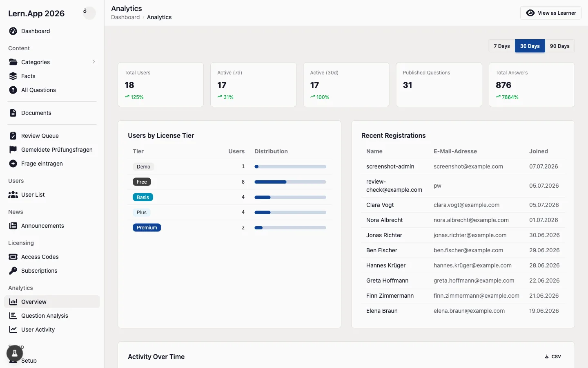This screenshot has height=368, width=588.
Task: Click the Dashboard breadcrumb link
Action: (x=125, y=17)
